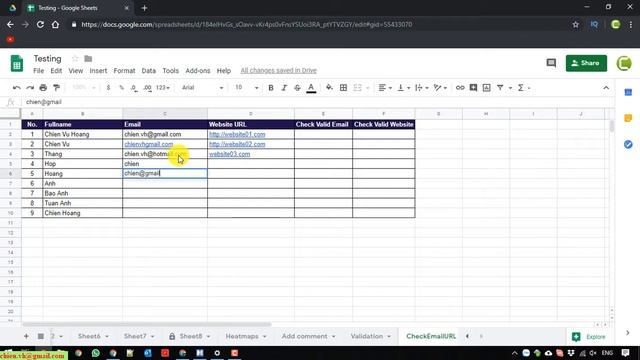Open the text rotation dropdown

click(x=440, y=88)
